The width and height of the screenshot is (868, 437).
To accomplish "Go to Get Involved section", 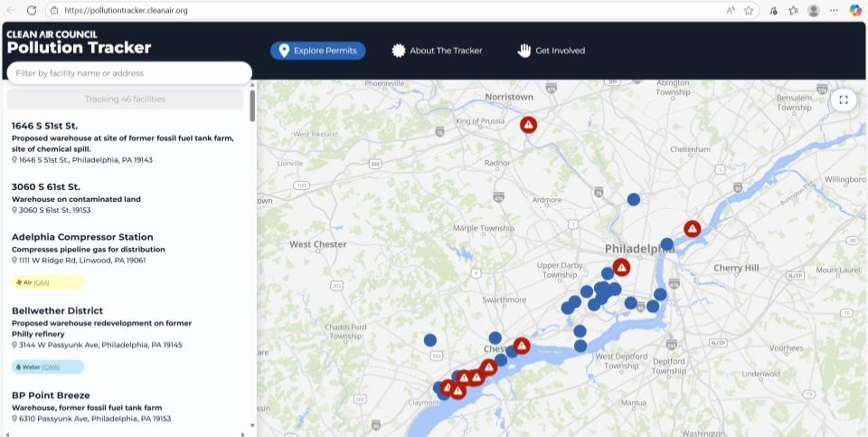I will [x=551, y=51].
